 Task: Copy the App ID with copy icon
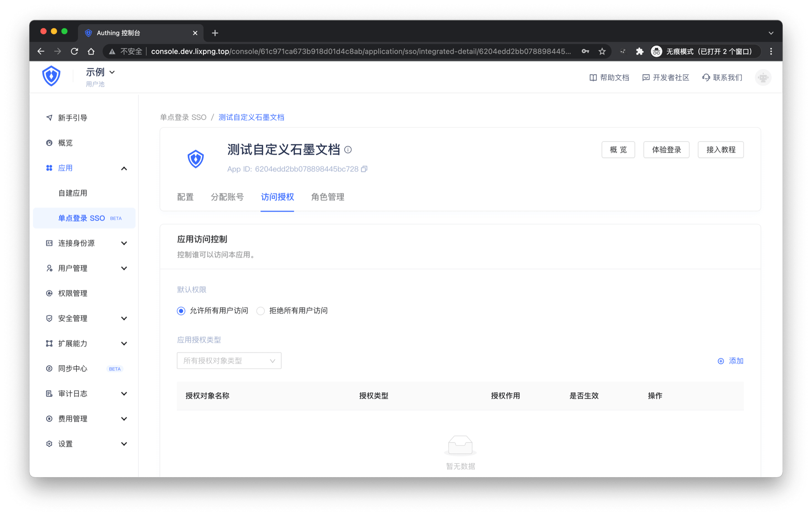tap(364, 169)
